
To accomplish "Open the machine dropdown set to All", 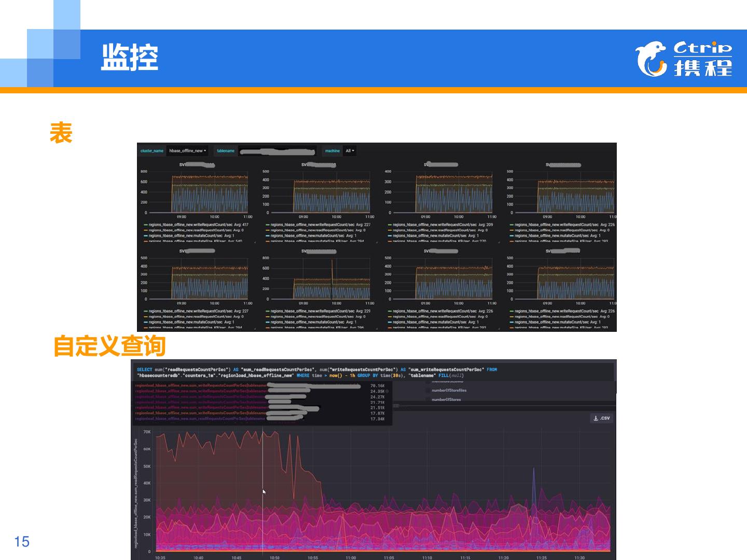I will [350, 151].
